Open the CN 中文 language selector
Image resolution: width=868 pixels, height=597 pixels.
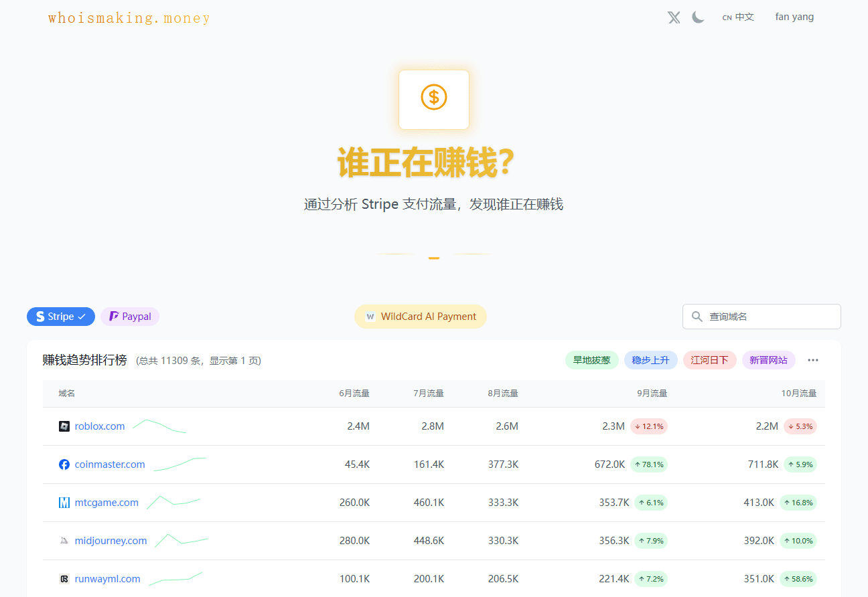[x=738, y=17]
